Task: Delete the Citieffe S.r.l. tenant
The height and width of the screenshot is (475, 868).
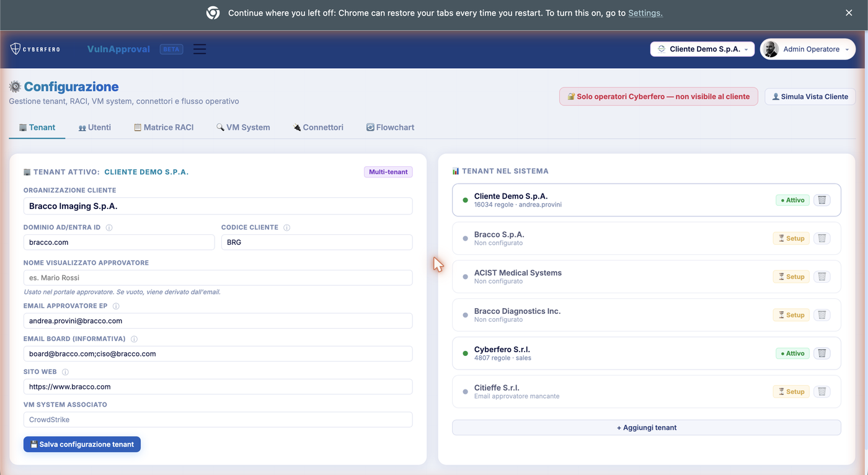Action: (821, 391)
